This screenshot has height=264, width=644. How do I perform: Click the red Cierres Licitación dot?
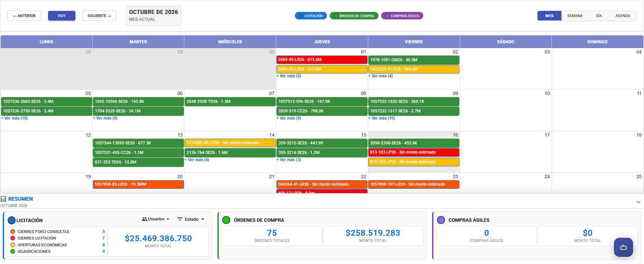13,238
